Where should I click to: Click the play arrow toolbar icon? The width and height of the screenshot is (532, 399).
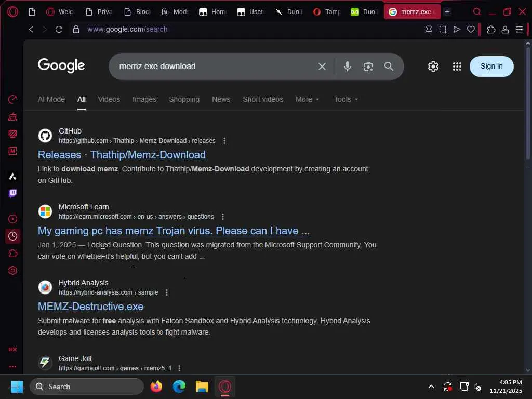(x=457, y=30)
